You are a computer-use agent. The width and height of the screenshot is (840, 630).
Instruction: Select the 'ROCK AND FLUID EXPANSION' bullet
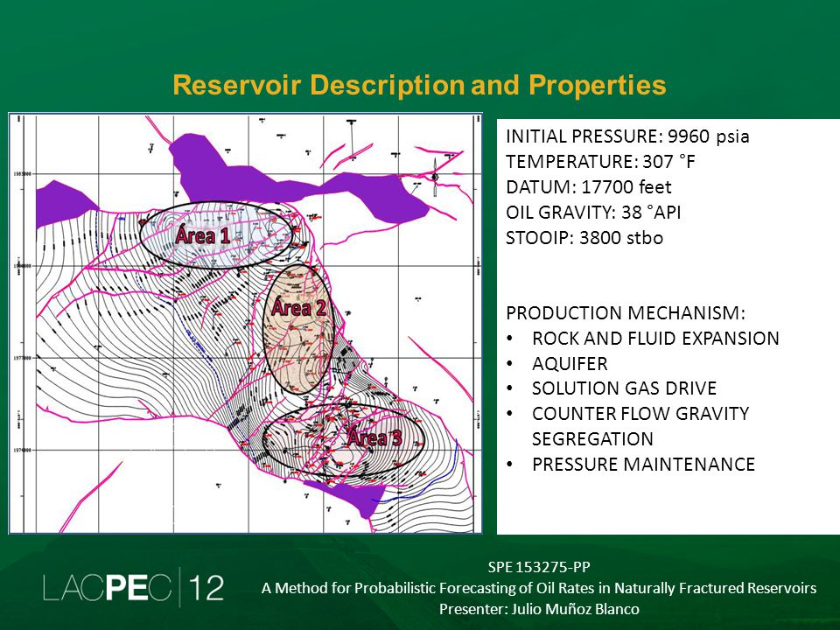(655, 338)
